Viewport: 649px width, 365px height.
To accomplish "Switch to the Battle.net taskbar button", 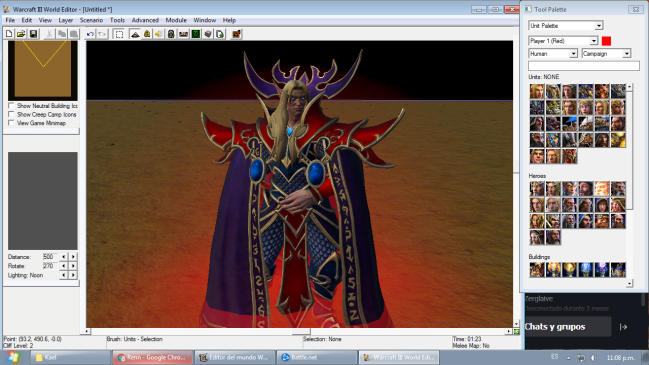I will point(317,358).
